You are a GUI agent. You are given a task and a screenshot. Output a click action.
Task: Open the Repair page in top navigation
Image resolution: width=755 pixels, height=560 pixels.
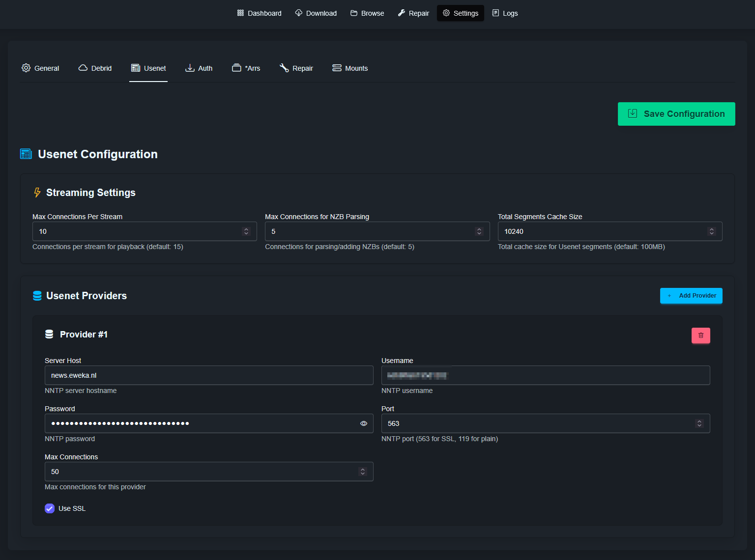[413, 13]
